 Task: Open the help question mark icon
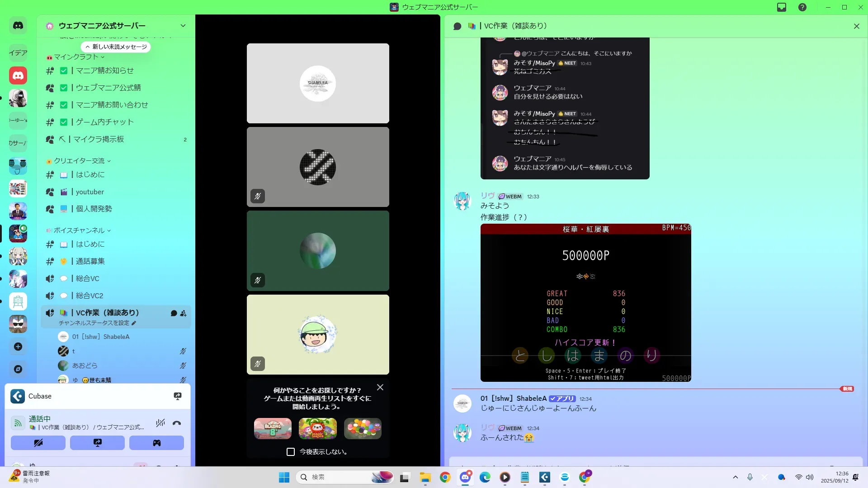click(x=802, y=7)
